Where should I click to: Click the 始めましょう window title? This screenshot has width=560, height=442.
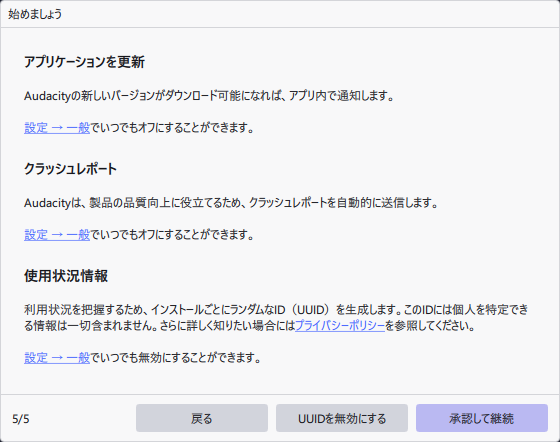pyautogui.click(x=35, y=14)
